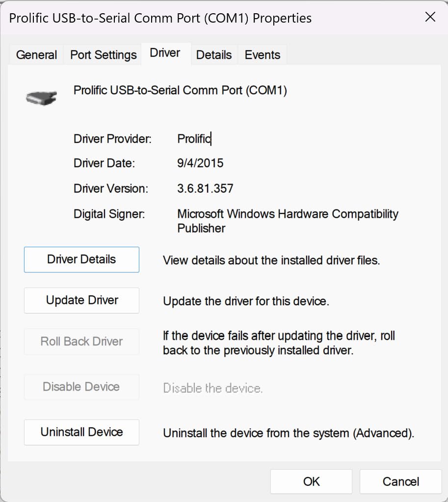Click Uninstall Device
This screenshot has width=448, height=502.
(x=81, y=432)
